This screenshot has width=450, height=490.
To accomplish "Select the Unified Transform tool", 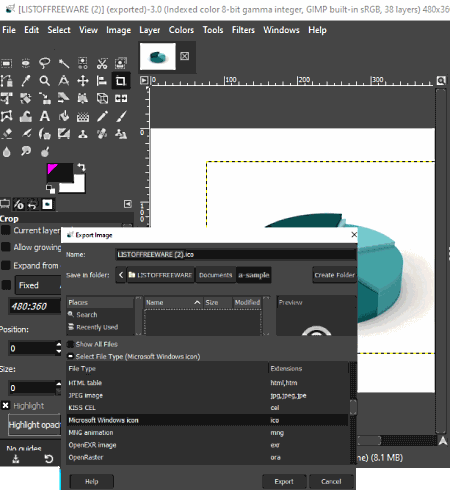I will click(x=7, y=98).
